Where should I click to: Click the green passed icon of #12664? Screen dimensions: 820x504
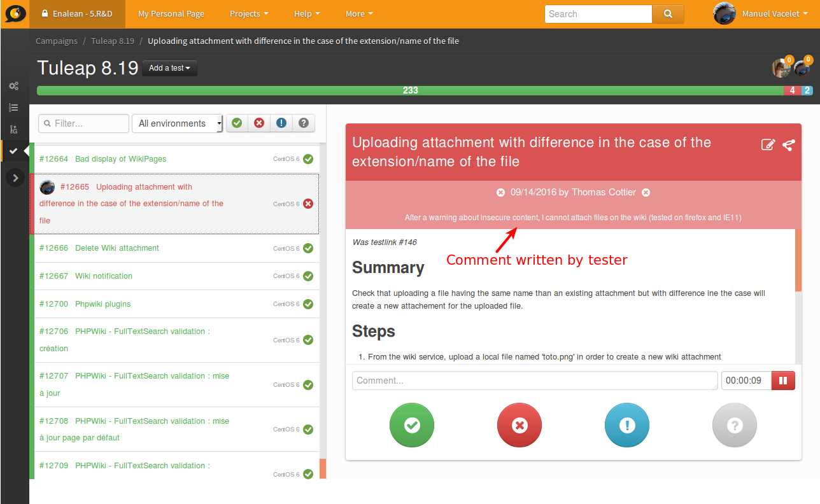point(308,159)
